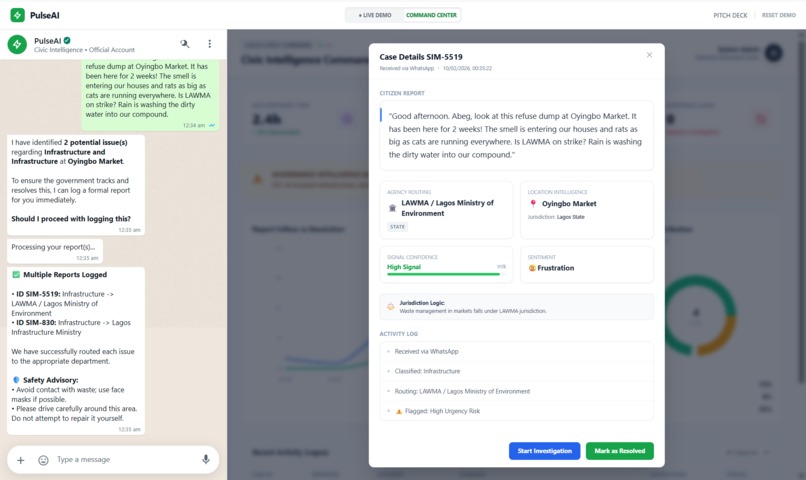Open the emoji picker icon
This screenshot has height=480, width=806.
point(43,460)
